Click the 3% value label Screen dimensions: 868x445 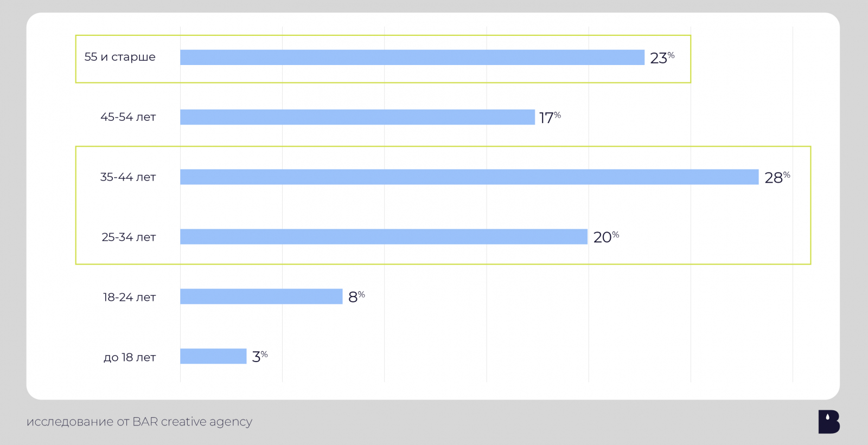pyautogui.click(x=259, y=356)
